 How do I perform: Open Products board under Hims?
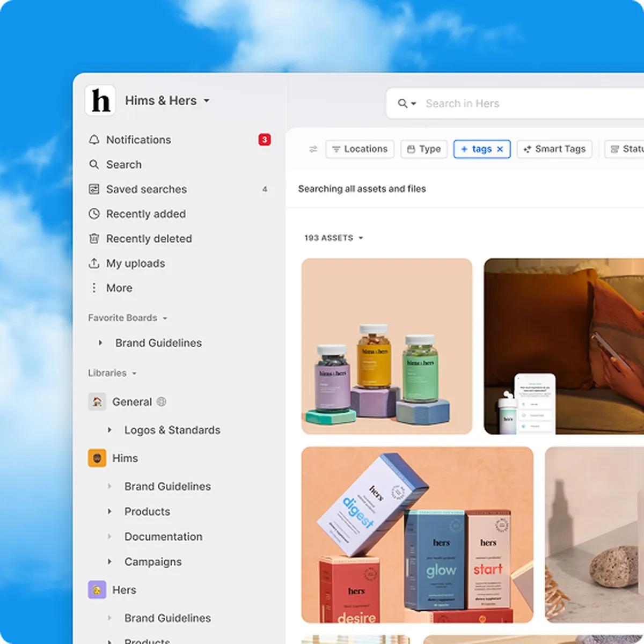tap(147, 511)
